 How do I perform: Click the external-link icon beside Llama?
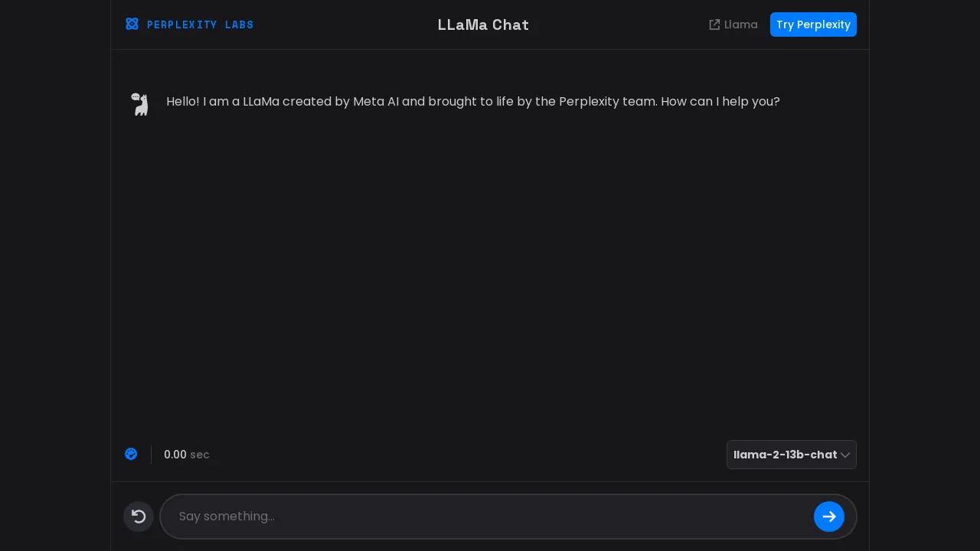[x=714, y=24]
